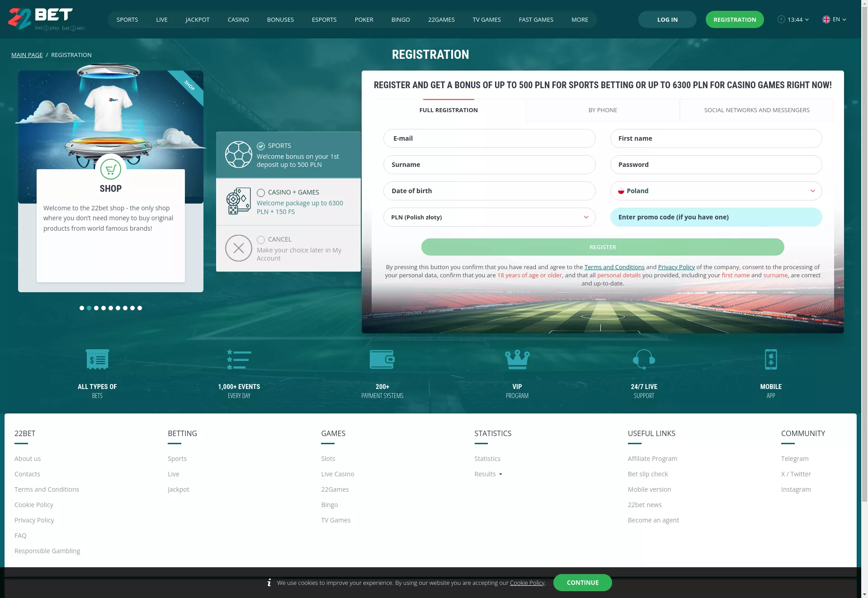Image resolution: width=868 pixels, height=598 pixels.
Task: Click the E-mail input field
Action: (x=489, y=138)
